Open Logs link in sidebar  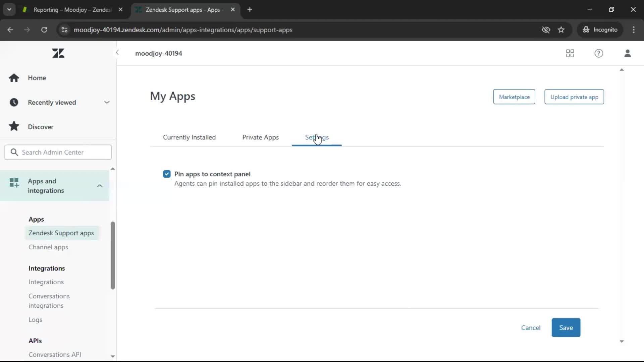pos(35,320)
